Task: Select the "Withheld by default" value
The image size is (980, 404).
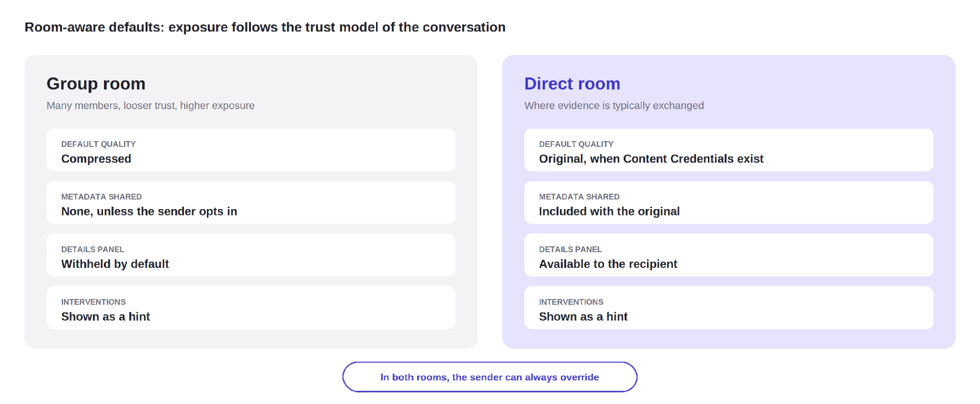Action: 115,264
